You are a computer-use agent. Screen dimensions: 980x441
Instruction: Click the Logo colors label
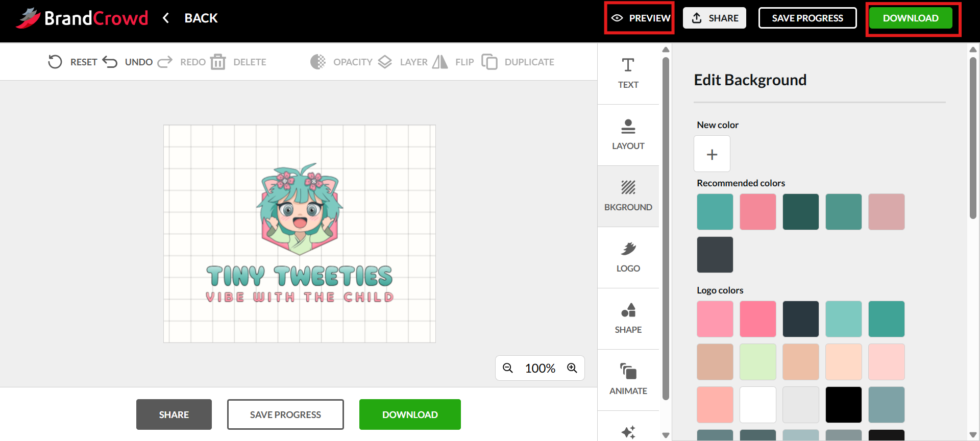coord(720,290)
